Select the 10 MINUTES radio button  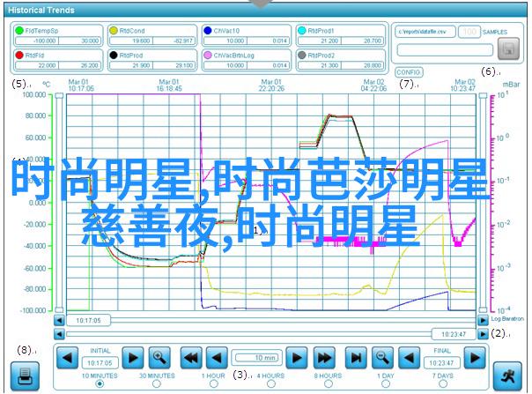[100, 383]
